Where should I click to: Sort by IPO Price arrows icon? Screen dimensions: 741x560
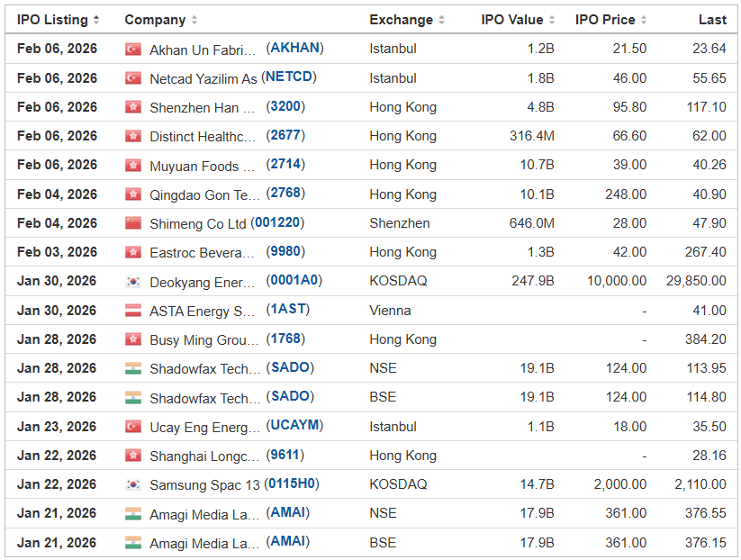tap(643, 20)
